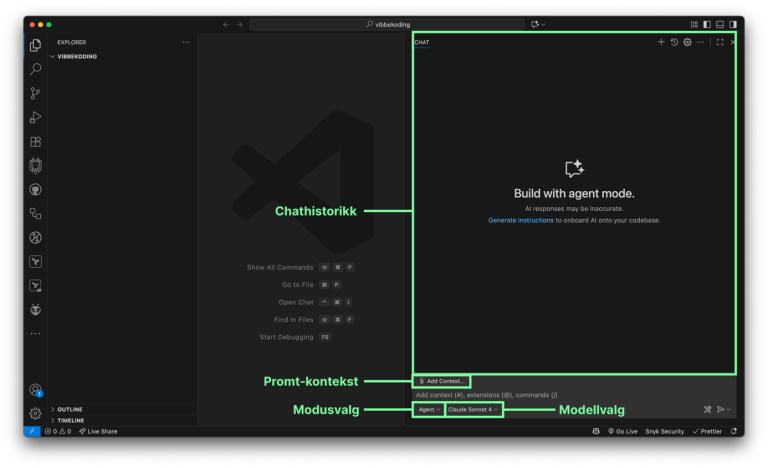
Task: Start a new chat with plus icon
Action: tap(661, 42)
